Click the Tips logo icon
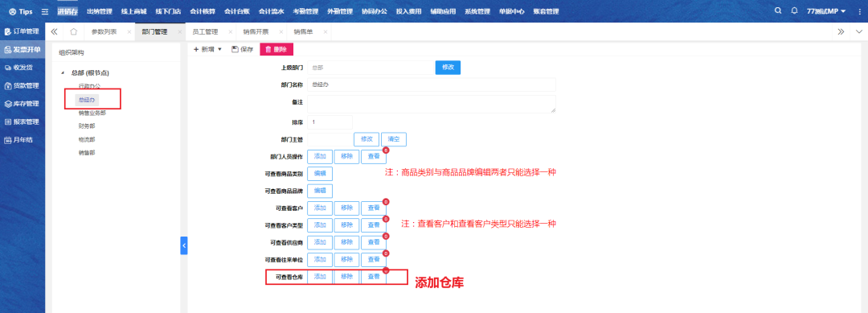 [13, 11]
